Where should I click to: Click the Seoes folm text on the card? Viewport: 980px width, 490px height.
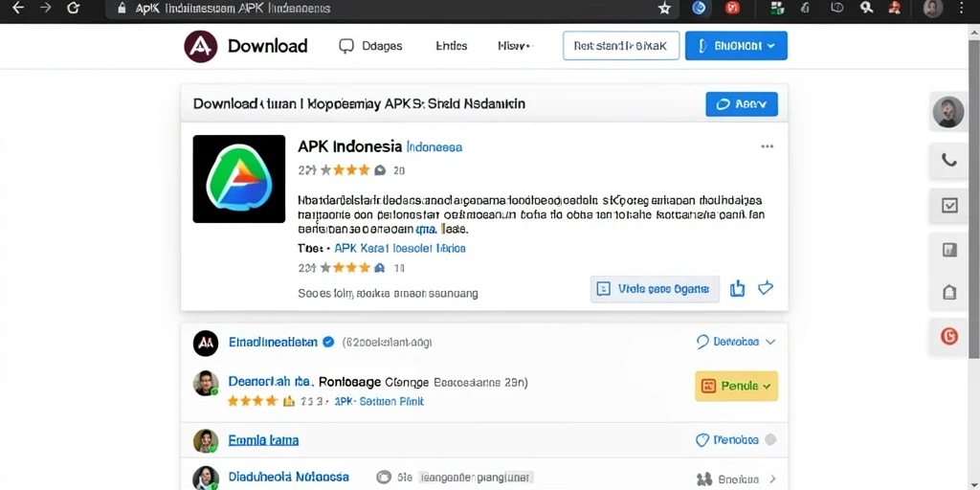click(x=388, y=293)
